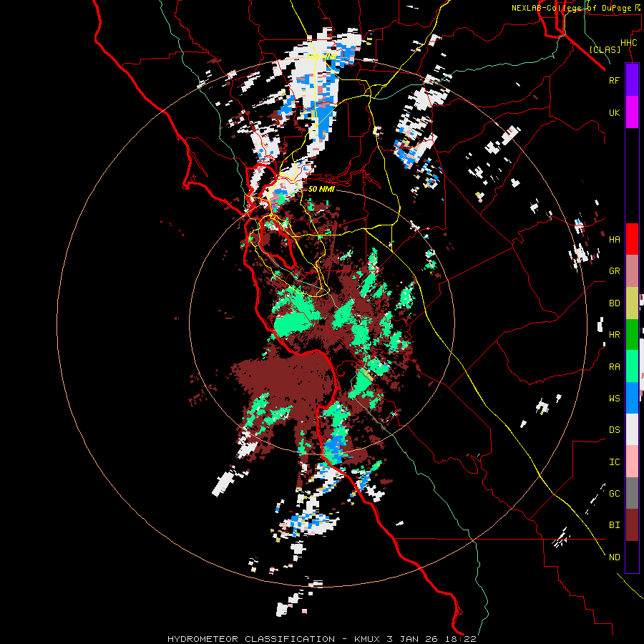Click the IC light pink legend swatch
Screen dimensions: 644x644
pyautogui.click(x=632, y=462)
